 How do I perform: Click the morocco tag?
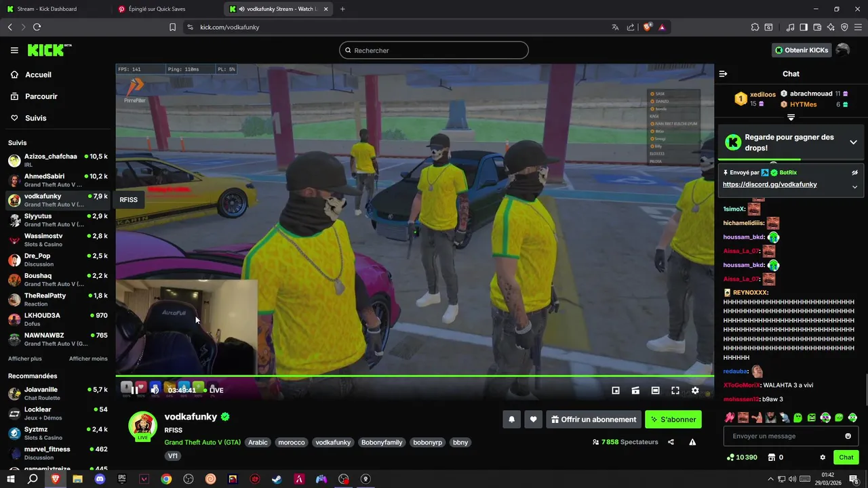(292, 443)
